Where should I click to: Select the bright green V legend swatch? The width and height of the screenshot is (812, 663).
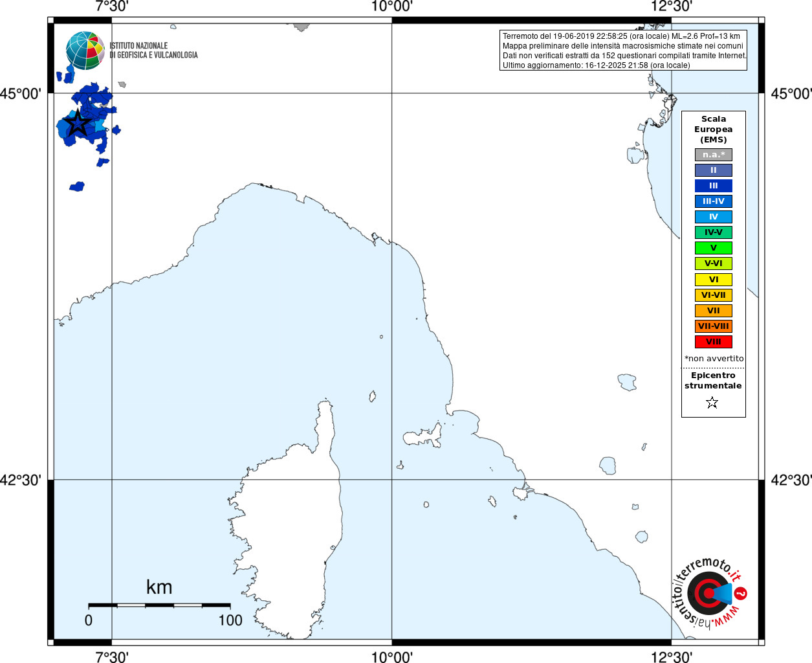714,248
